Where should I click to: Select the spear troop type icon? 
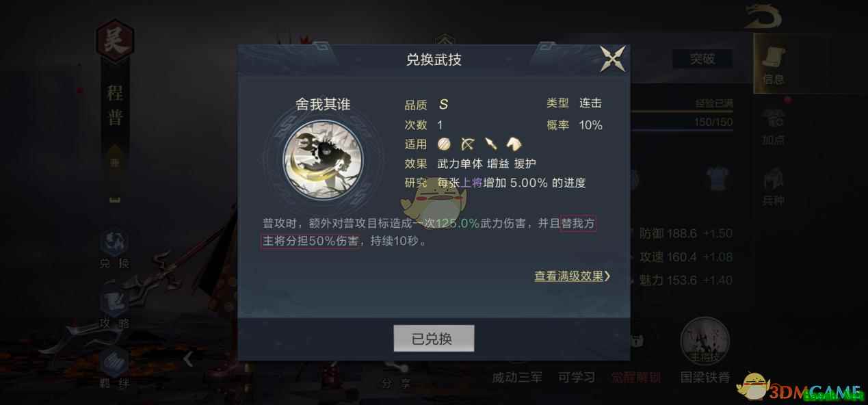coord(490,144)
